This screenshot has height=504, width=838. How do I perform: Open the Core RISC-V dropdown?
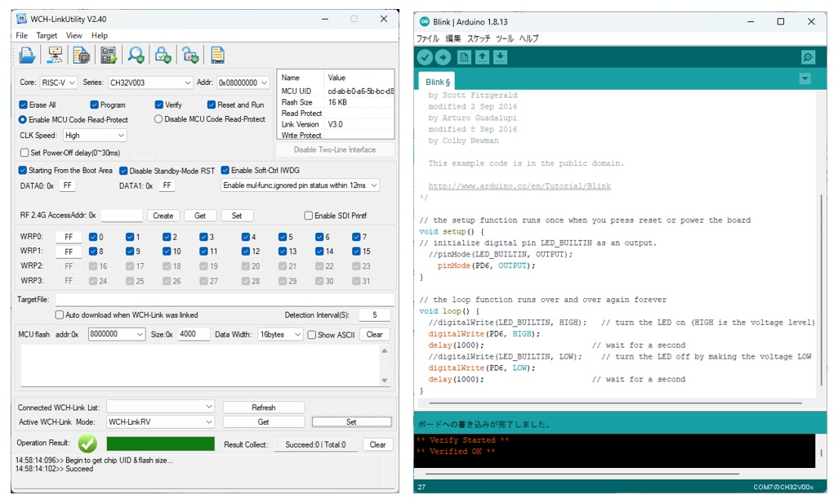[59, 83]
